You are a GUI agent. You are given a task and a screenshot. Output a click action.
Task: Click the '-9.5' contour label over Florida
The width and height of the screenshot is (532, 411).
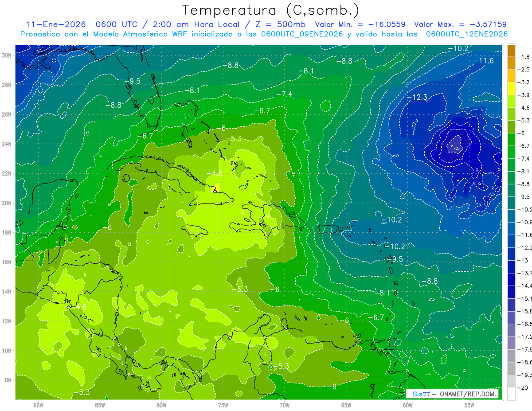[132, 81]
